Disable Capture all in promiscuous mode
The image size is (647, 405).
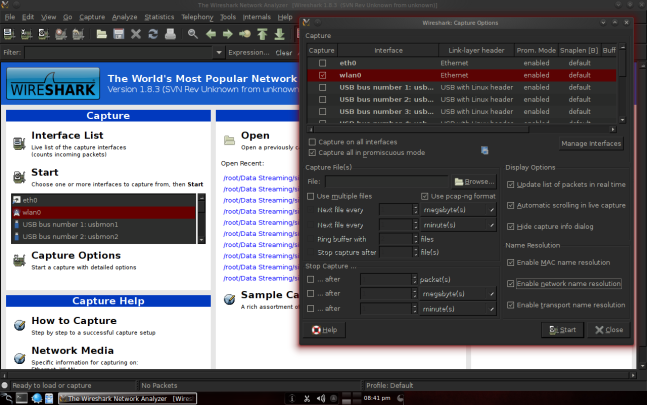(x=312, y=153)
